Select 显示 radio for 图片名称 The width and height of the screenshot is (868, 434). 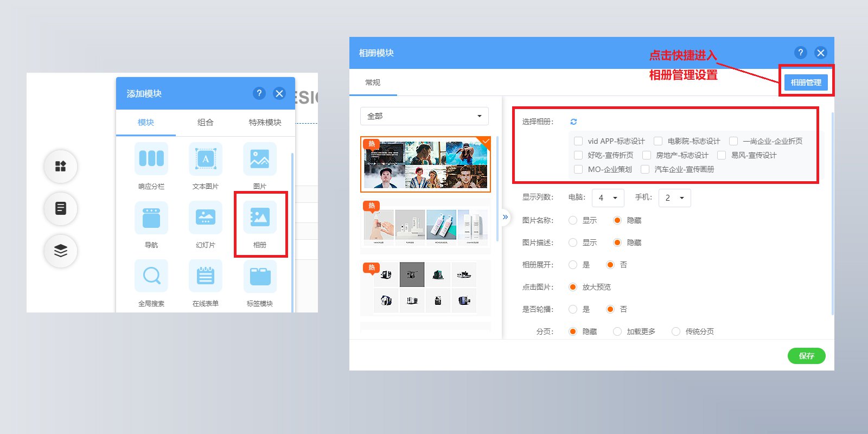(573, 220)
